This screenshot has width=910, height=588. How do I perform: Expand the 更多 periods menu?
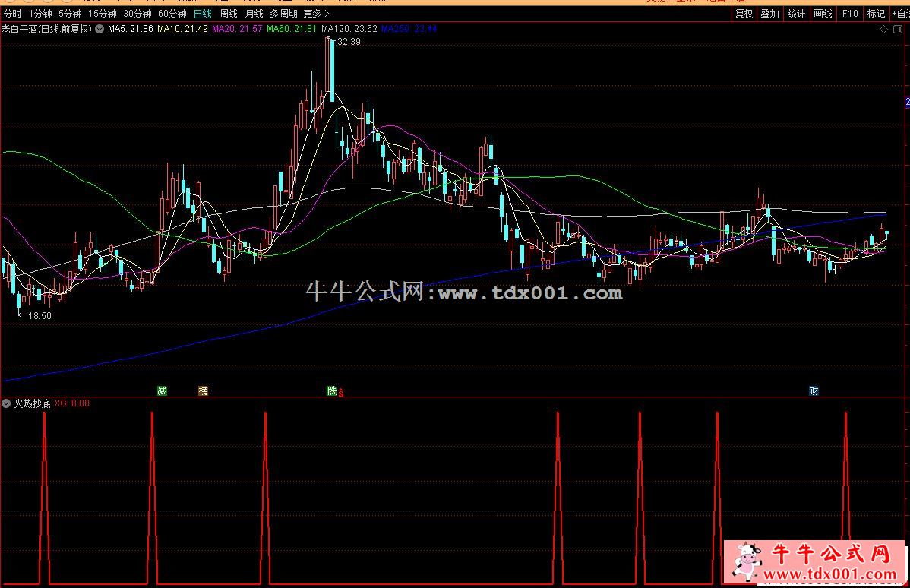point(316,14)
